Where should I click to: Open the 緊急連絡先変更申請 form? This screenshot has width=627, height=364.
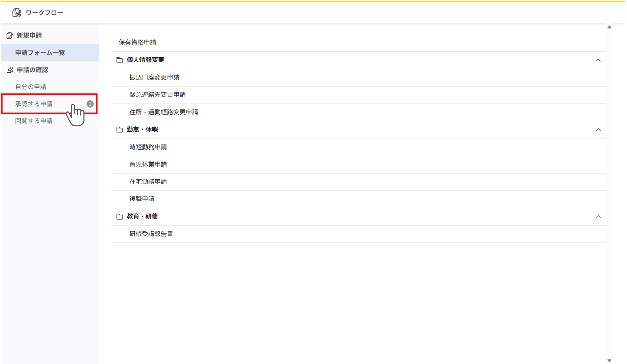(x=359, y=95)
